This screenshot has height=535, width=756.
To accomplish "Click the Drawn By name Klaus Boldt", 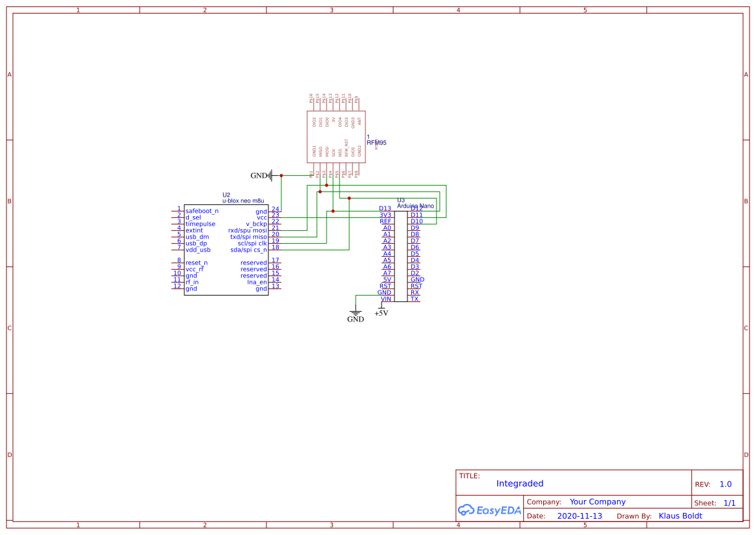I will coord(680,516).
